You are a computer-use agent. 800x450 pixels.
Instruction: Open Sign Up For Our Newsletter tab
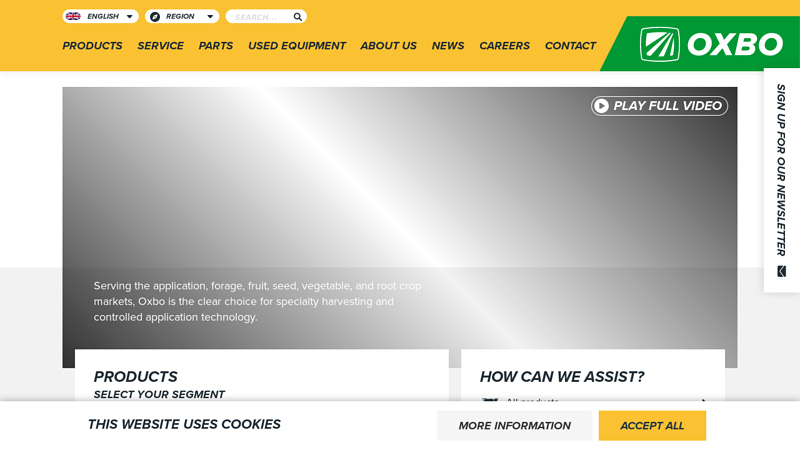tap(781, 170)
